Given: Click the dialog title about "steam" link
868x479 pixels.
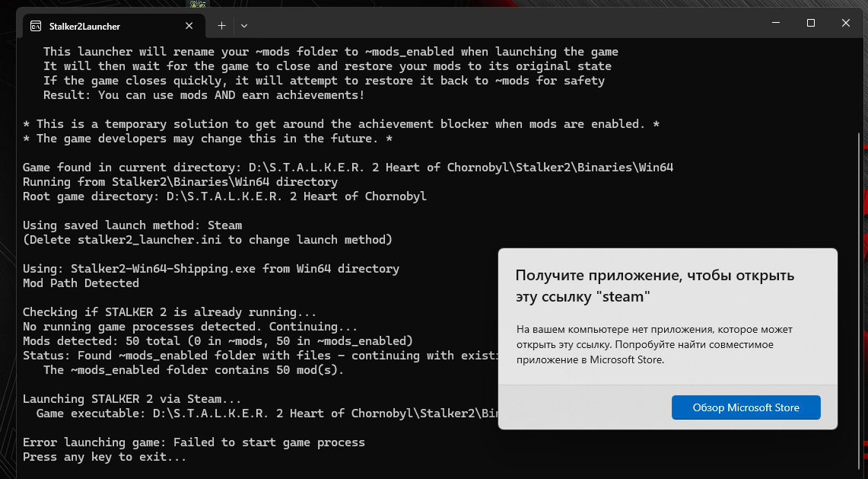Looking at the screenshot, I should coord(654,286).
